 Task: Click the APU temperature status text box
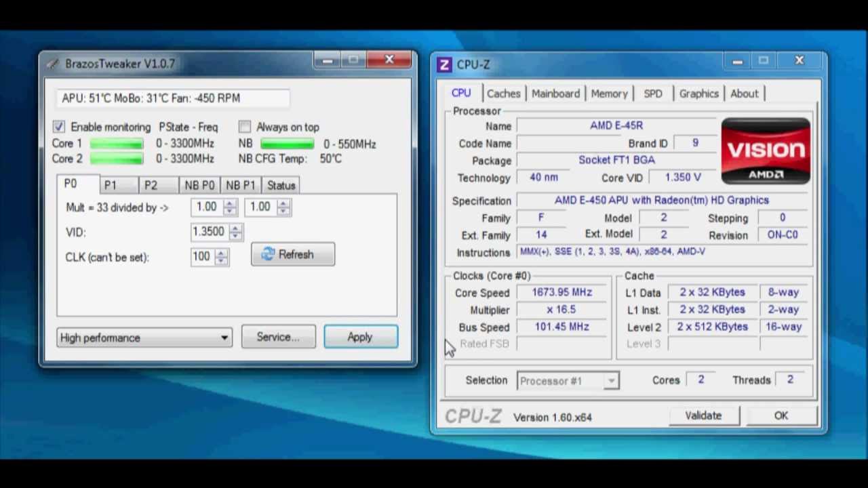point(173,98)
